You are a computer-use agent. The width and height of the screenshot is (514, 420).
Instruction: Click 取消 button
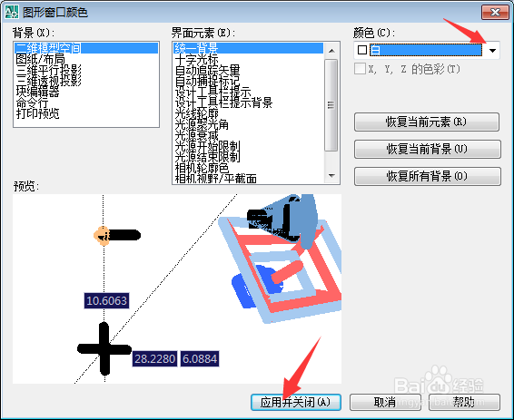point(385,402)
